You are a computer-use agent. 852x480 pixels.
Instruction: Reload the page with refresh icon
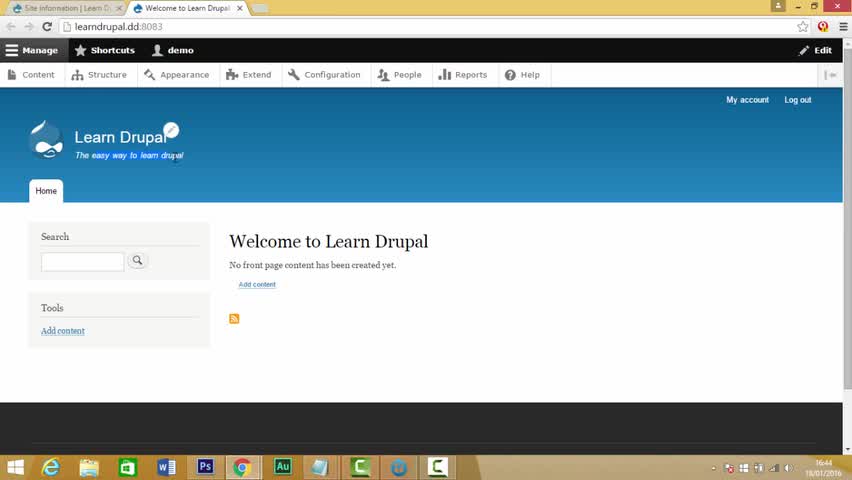[x=47, y=27]
